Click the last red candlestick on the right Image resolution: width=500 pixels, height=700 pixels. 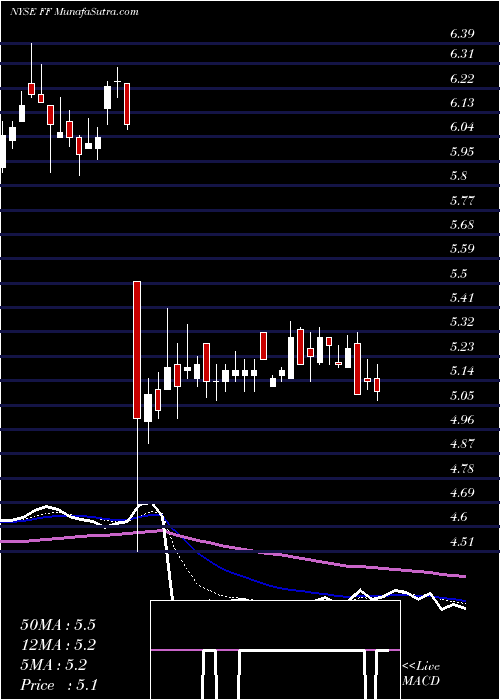(377, 385)
